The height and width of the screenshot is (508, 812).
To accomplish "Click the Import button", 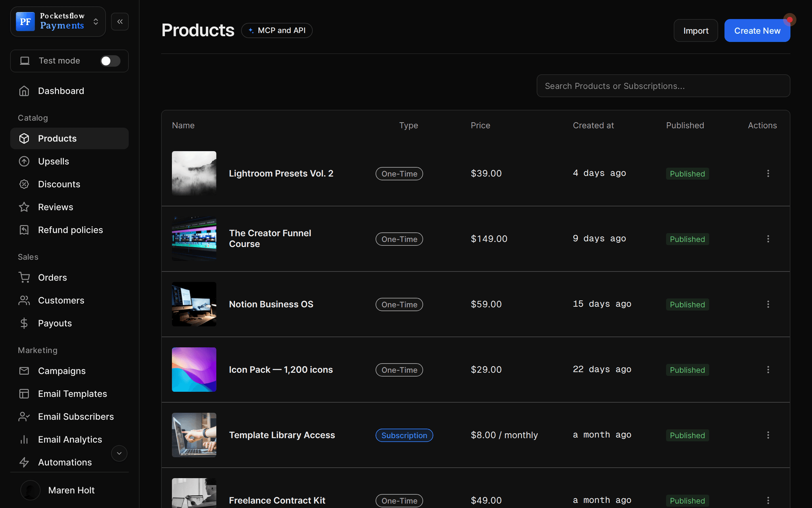I will pos(695,31).
